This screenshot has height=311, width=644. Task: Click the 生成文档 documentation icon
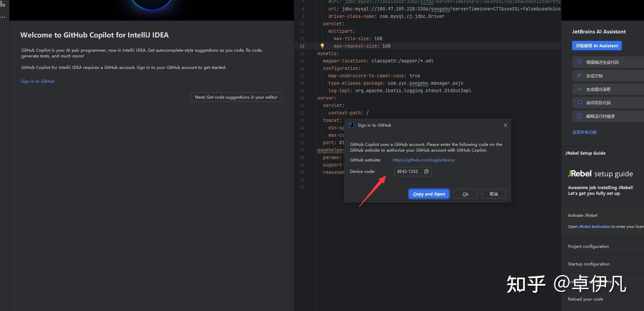(x=580, y=76)
